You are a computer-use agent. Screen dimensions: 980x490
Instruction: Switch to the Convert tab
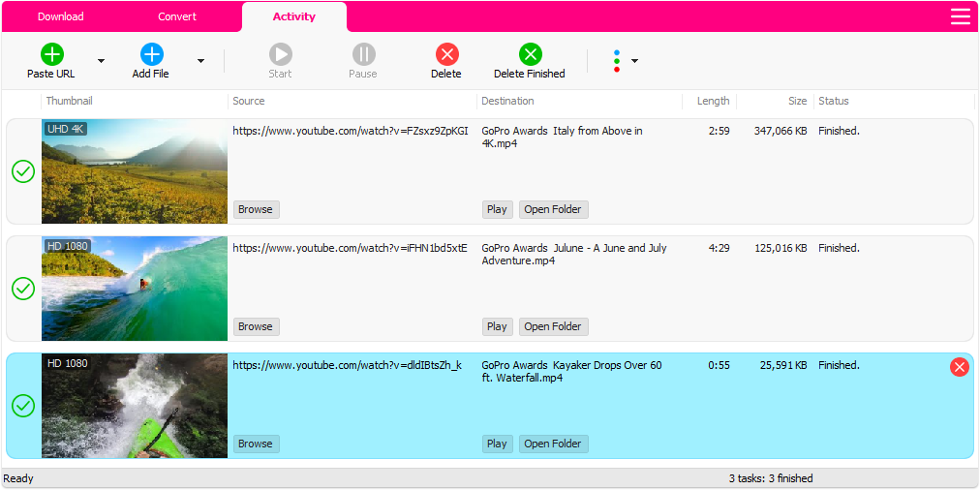(177, 16)
